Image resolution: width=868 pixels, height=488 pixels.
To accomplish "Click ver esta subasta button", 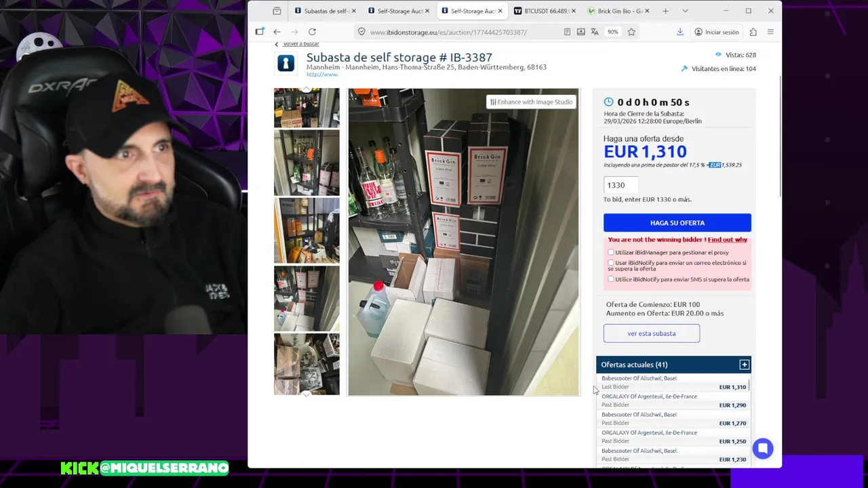I will (652, 333).
